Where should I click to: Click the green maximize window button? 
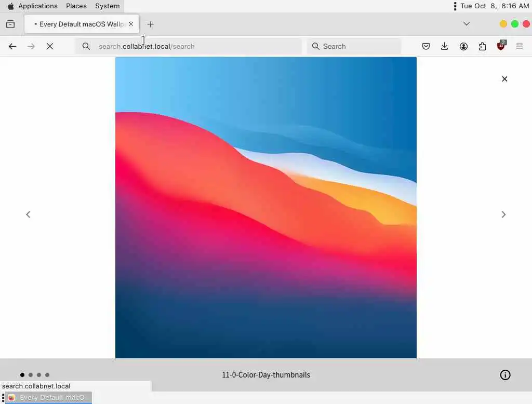515,24
